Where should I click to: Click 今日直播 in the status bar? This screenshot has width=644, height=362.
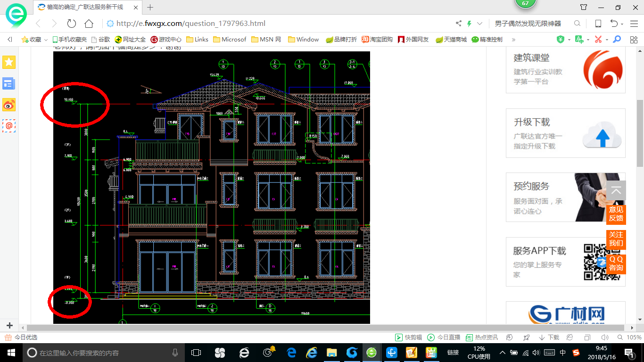point(444,337)
